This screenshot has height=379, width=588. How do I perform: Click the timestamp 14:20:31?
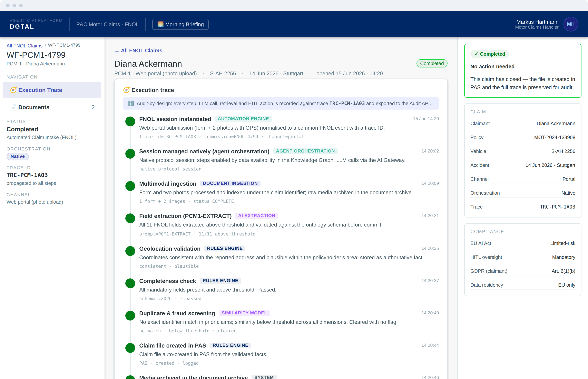430,216
